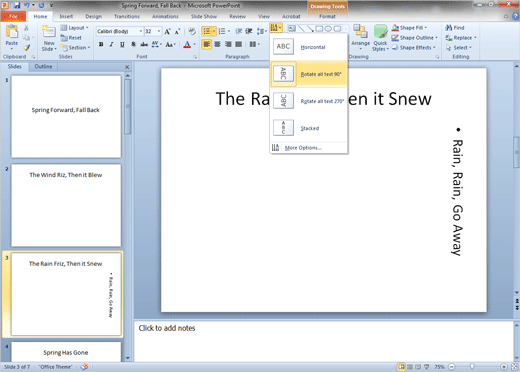
Task: Click the notes pane to add notes
Action: tap(323, 341)
